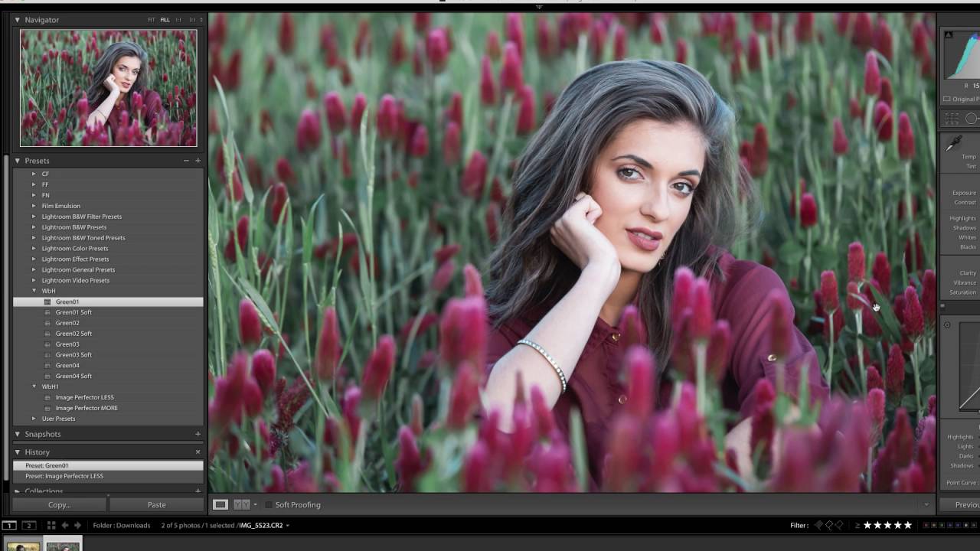Screen dimensions: 980x551
Task: Select history step Preset: Image Perfector LESS
Action: click(x=108, y=476)
